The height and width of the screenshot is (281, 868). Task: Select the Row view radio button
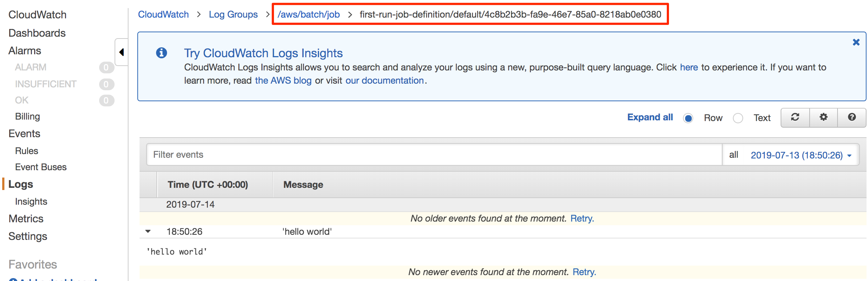(688, 118)
